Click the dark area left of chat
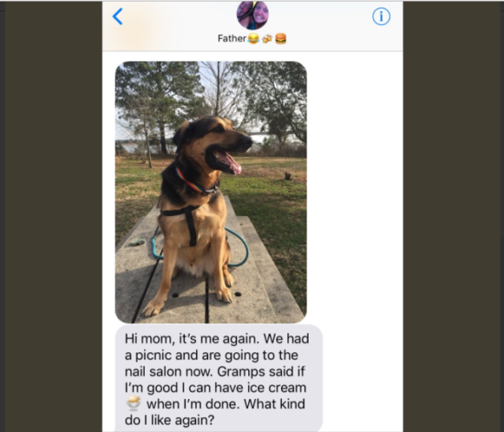Image resolution: width=504 pixels, height=432 pixels. [53, 216]
